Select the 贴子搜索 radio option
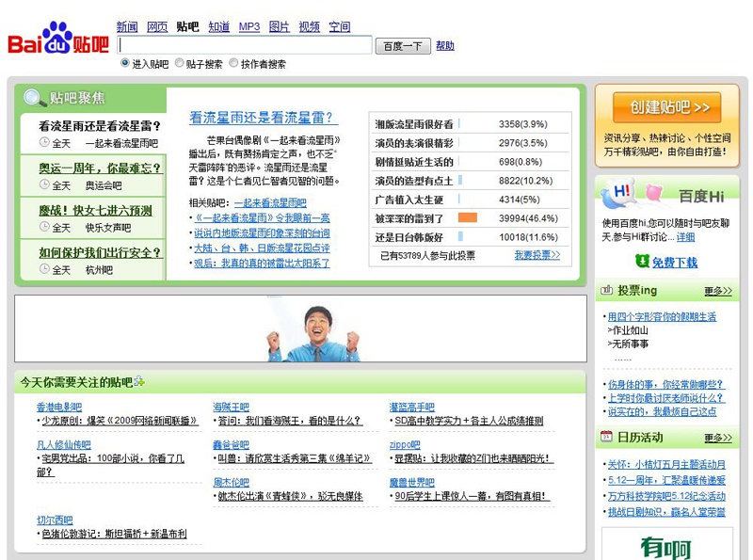Viewport: 753px width, 560px height. pyautogui.click(x=179, y=63)
